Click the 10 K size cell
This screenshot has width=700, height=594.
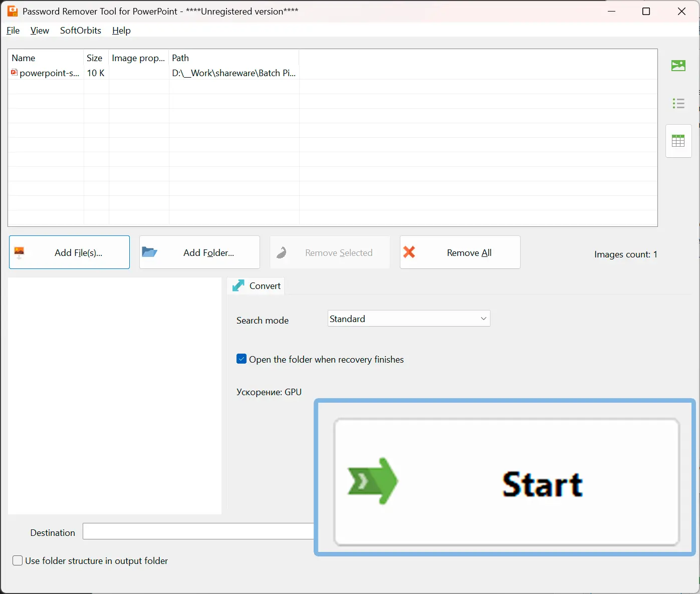96,73
